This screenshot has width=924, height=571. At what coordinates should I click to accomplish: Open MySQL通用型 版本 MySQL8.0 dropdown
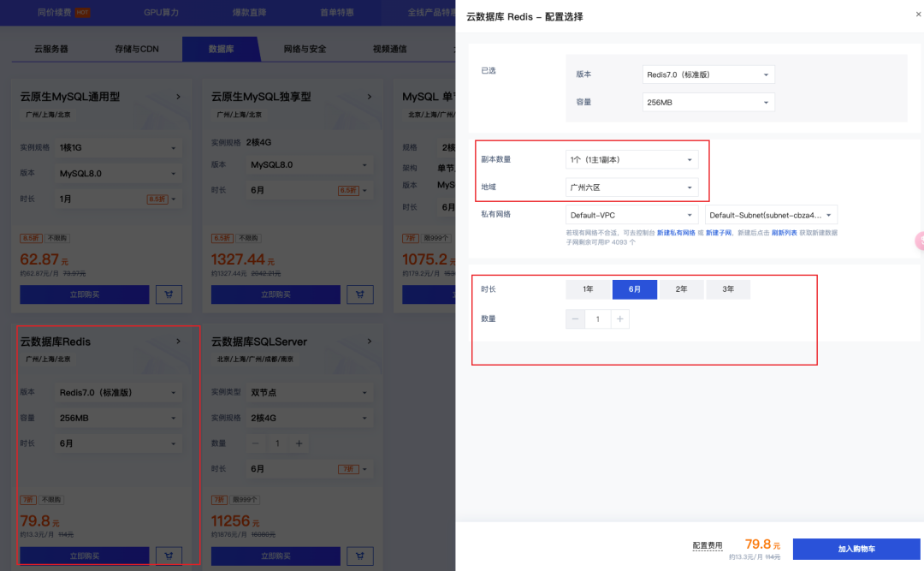coord(118,174)
